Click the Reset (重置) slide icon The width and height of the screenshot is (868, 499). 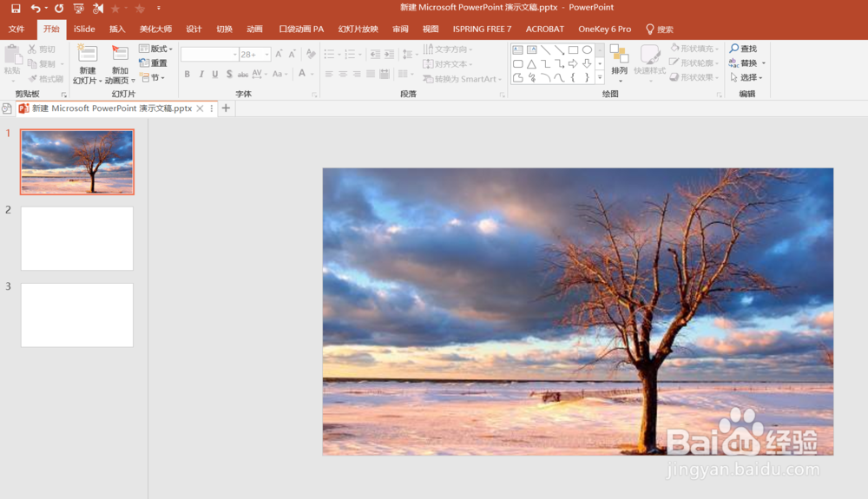tap(154, 63)
